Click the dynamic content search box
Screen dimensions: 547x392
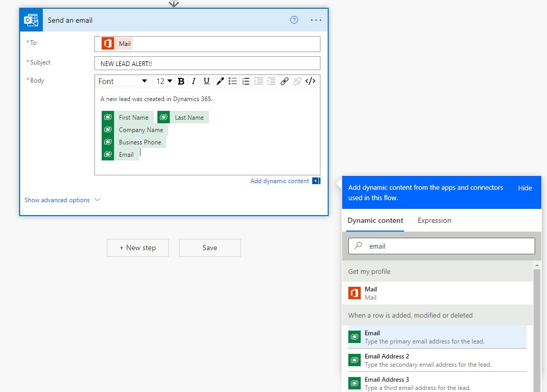[x=441, y=246]
